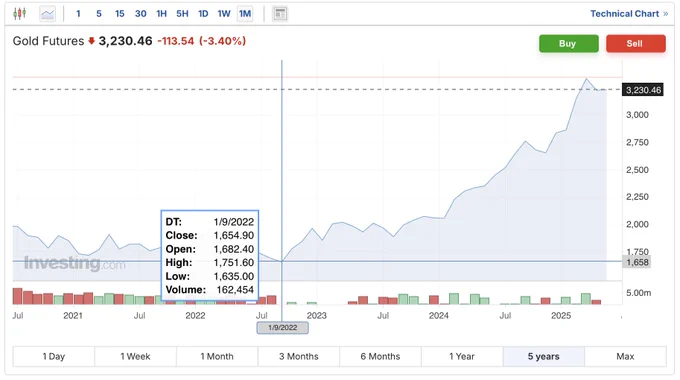Click the 2023 label on time axis
Screen dimensions: 680x380
click(x=317, y=316)
